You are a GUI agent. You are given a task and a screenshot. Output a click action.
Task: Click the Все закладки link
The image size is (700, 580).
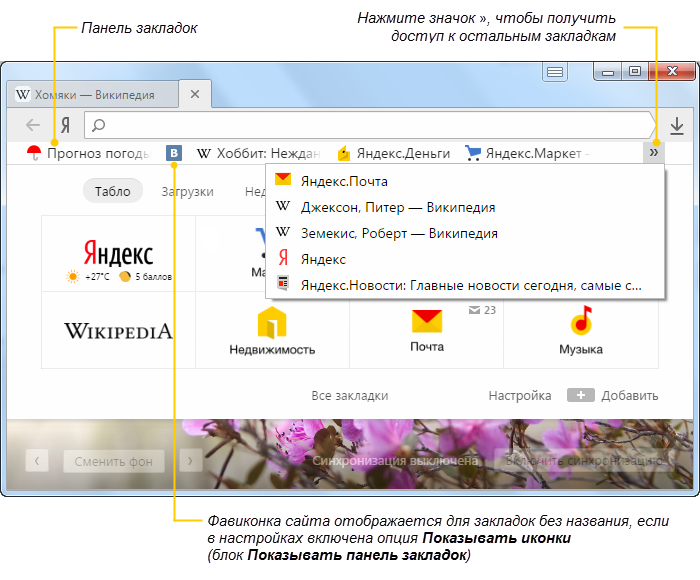(350, 396)
